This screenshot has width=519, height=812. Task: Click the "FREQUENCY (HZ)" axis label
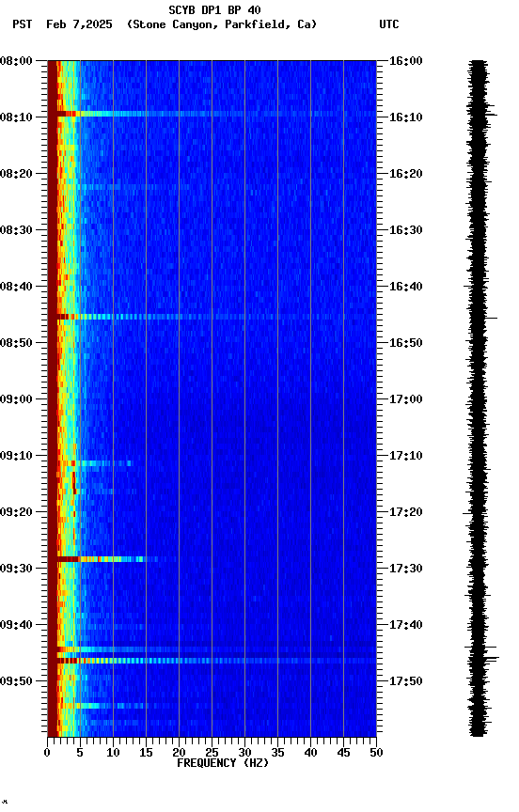pyautogui.click(x=223, y=763)
